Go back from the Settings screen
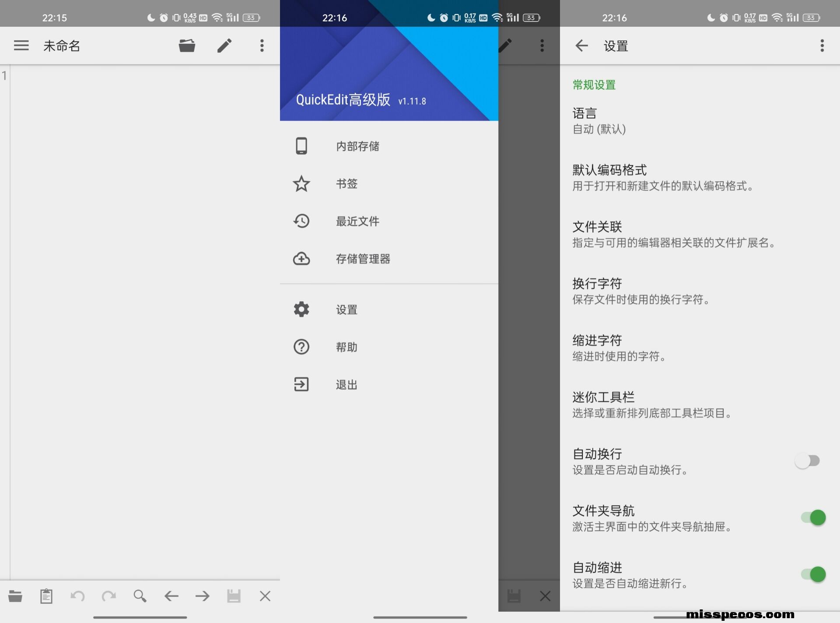This screenshot has width=840, height=623. point(581,46)
